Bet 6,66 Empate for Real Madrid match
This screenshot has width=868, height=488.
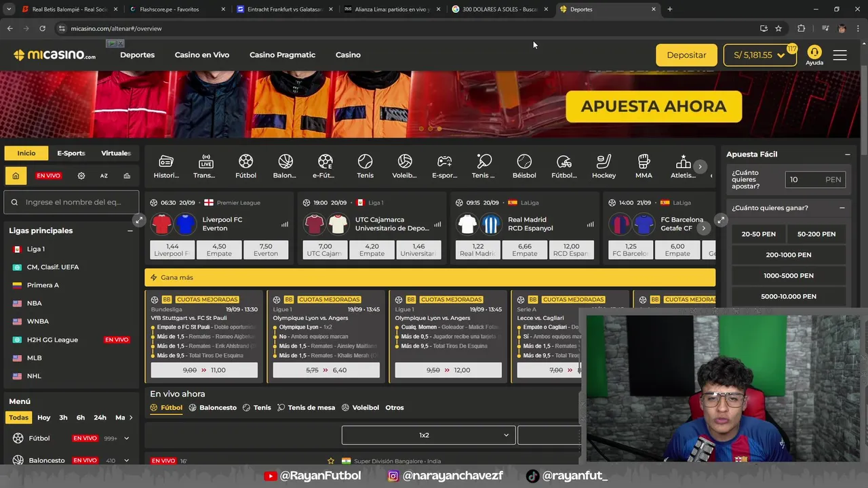[524, 249]
